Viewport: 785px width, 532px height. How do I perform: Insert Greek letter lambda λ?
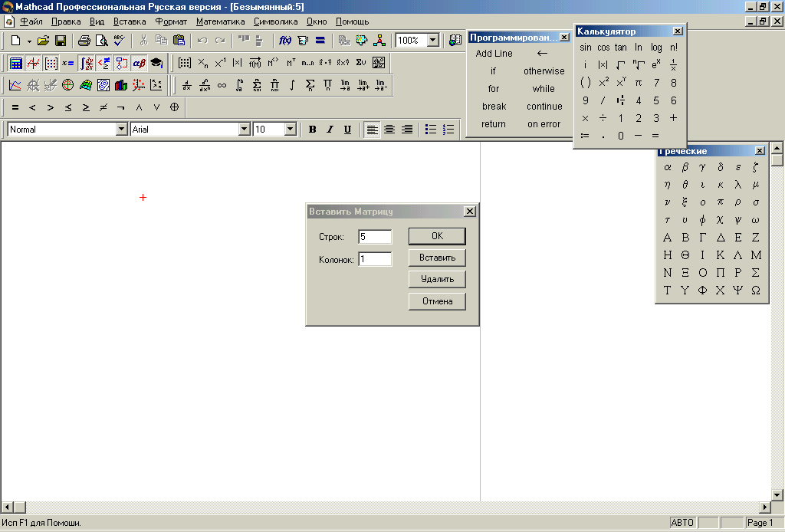pyautogui.click(x=738, y=185)
